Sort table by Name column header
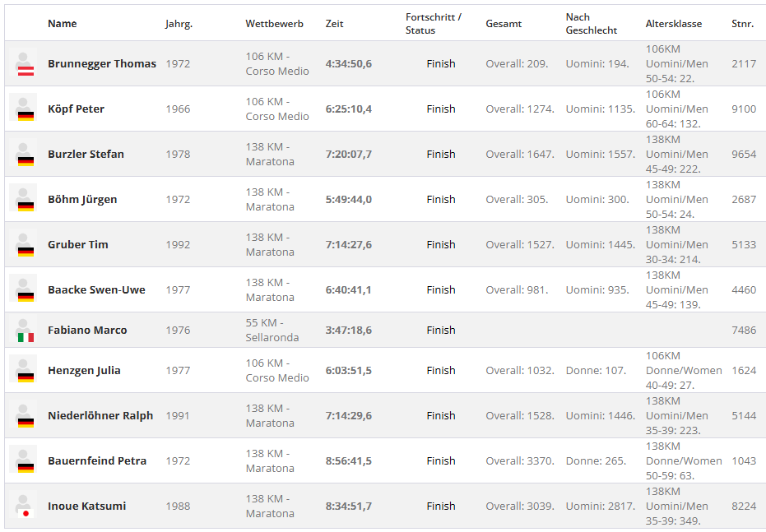766x532 pixels. point(62,23)
